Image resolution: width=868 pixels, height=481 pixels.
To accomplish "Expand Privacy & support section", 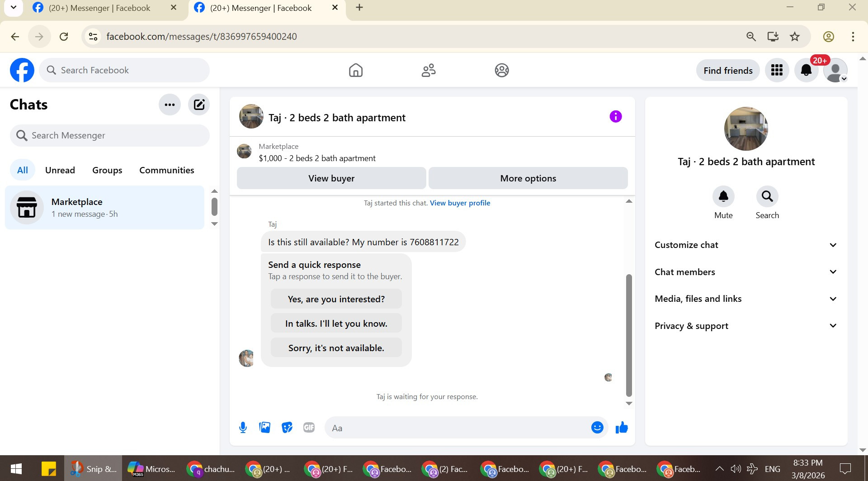I will tap(746, 326).
